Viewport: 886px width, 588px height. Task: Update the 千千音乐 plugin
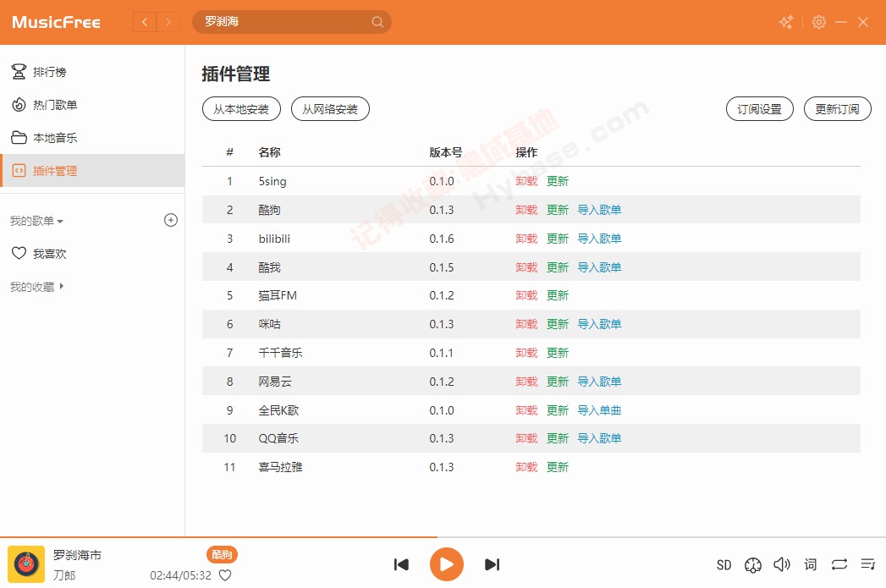pyautogui.click(x=558, y=353)
